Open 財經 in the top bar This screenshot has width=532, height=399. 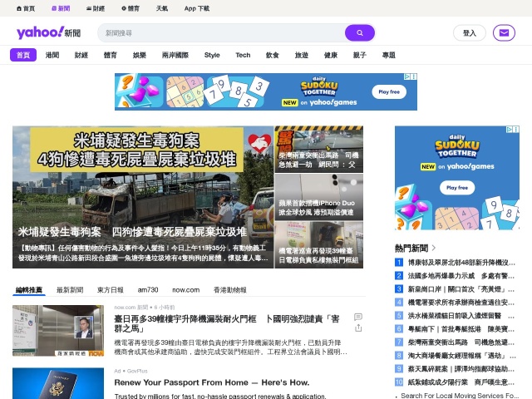tap(96, 8)
